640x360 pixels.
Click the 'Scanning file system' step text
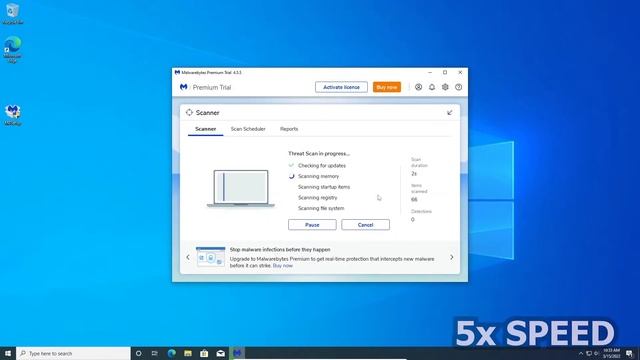(321, 208)
